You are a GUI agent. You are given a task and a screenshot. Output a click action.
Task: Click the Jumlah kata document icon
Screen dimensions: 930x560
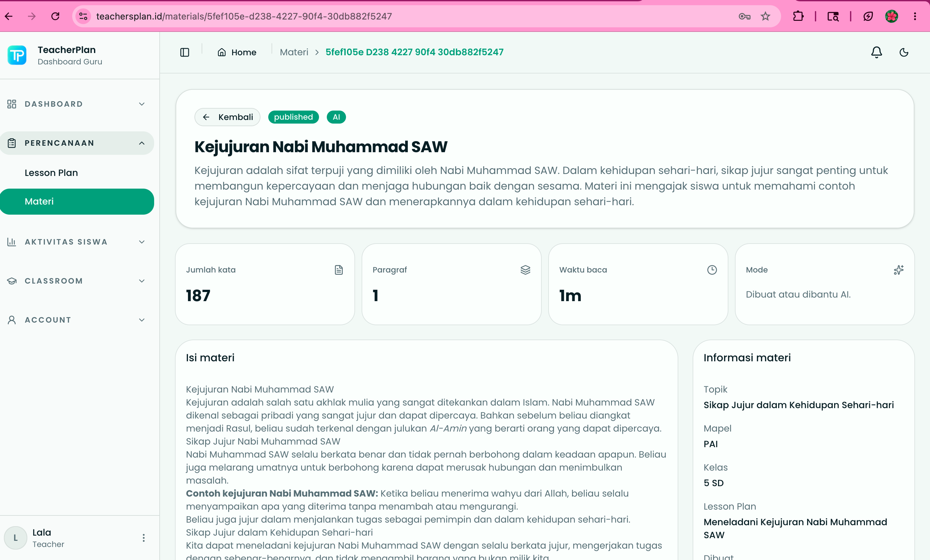(339, 270)
